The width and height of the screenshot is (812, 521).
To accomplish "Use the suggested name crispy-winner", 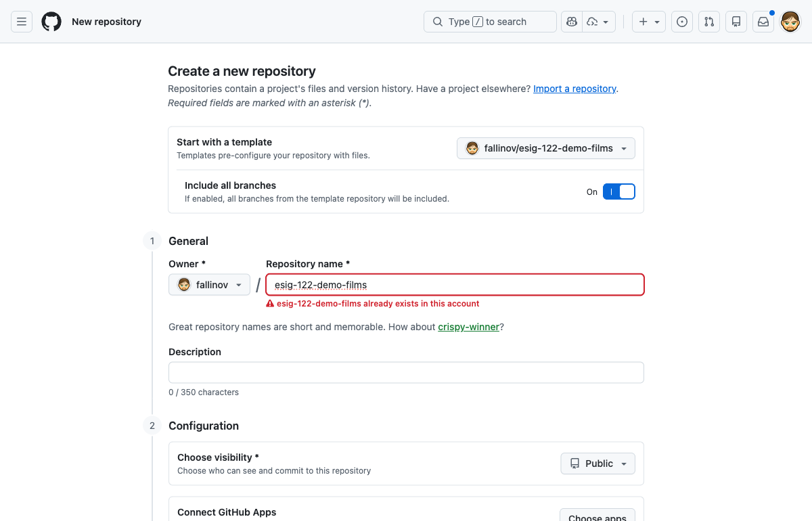I will click(x=468, y=327).
